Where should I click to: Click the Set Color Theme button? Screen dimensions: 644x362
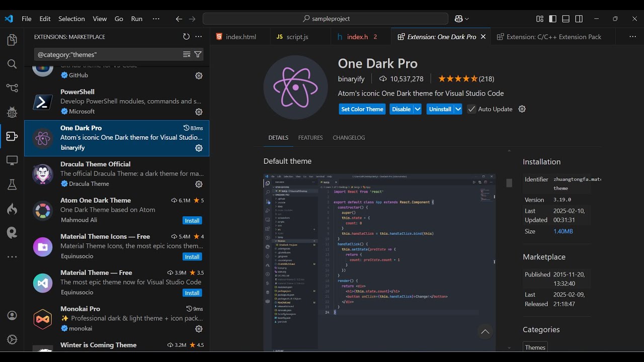point(362,109)
